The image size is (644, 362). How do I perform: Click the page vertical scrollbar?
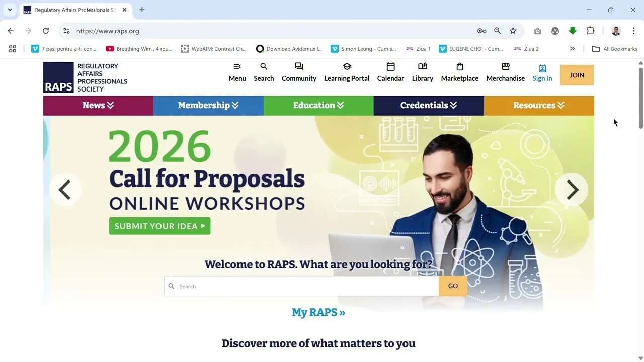click(x=640, y=98)
